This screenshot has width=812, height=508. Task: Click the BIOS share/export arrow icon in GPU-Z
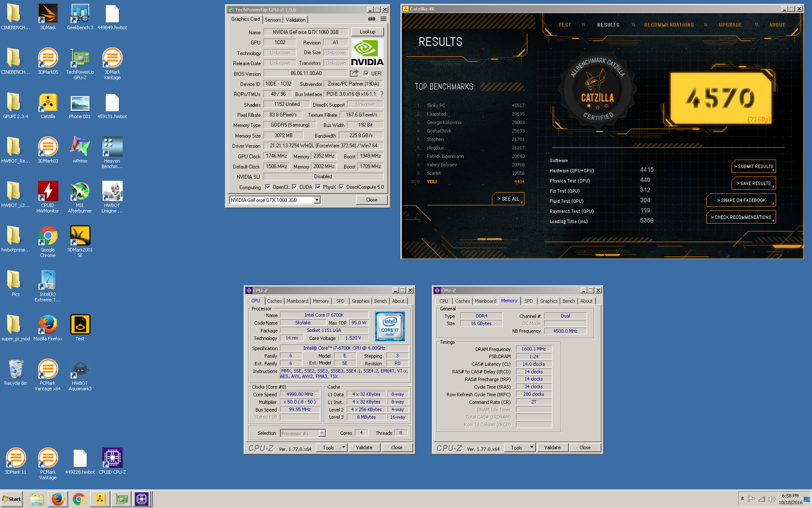pos(354,73)
